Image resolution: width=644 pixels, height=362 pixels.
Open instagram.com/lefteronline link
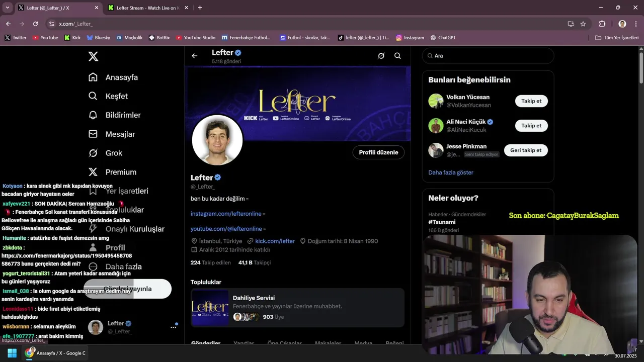point(226,214)
